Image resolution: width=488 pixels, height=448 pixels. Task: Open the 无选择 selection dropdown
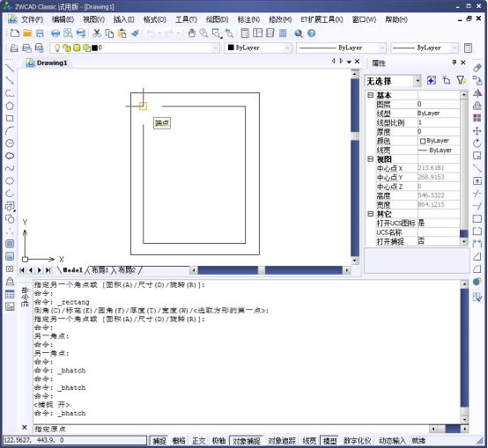[x=418, y=81]
